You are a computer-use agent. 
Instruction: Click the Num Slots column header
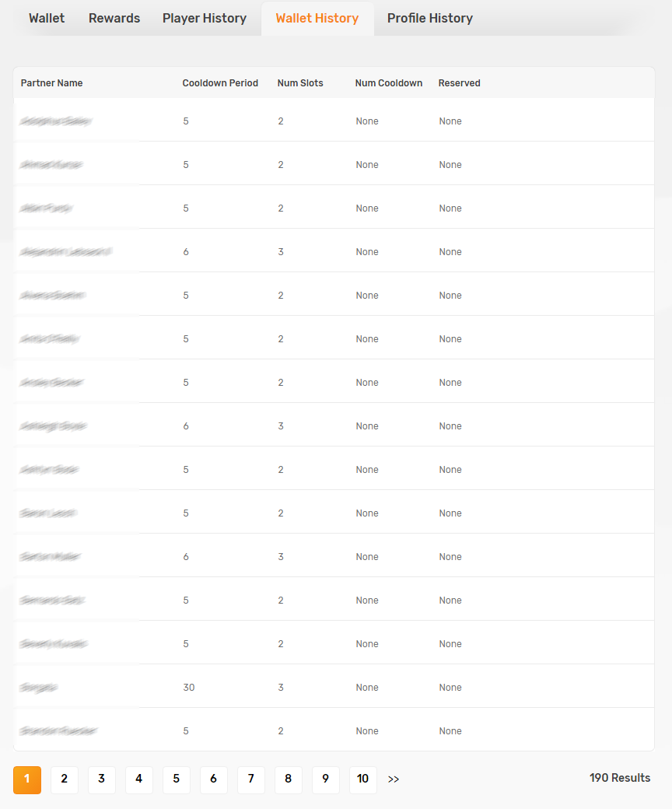coord(300,83)
